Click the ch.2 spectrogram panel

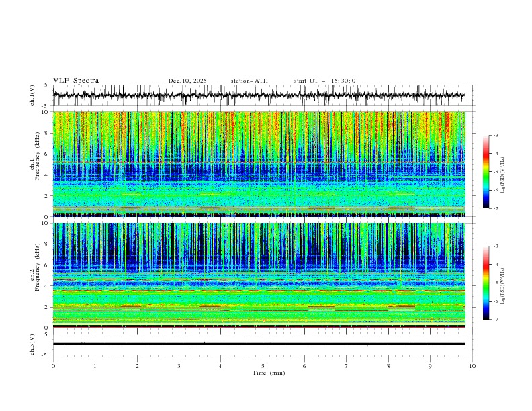pyautogui.click(x=259, y=275)
